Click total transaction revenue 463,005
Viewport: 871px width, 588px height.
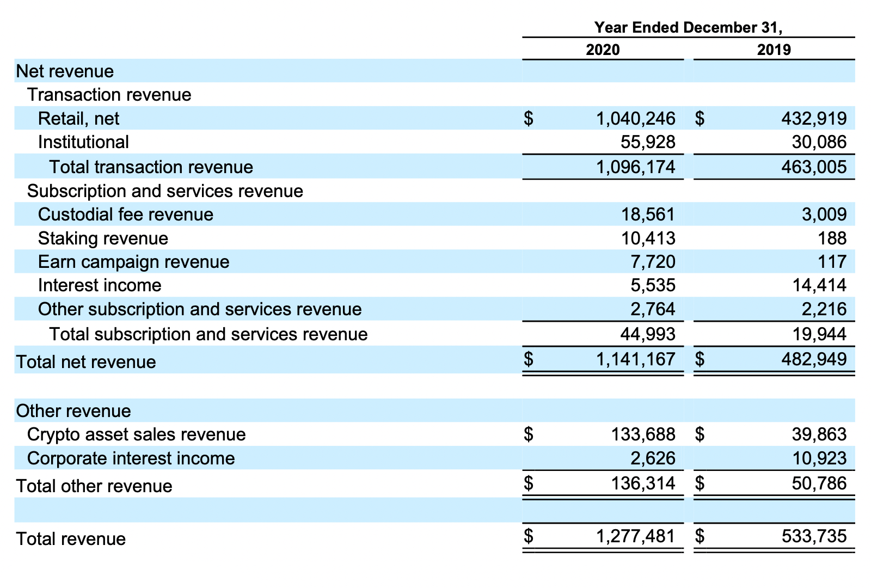point(814,167)
